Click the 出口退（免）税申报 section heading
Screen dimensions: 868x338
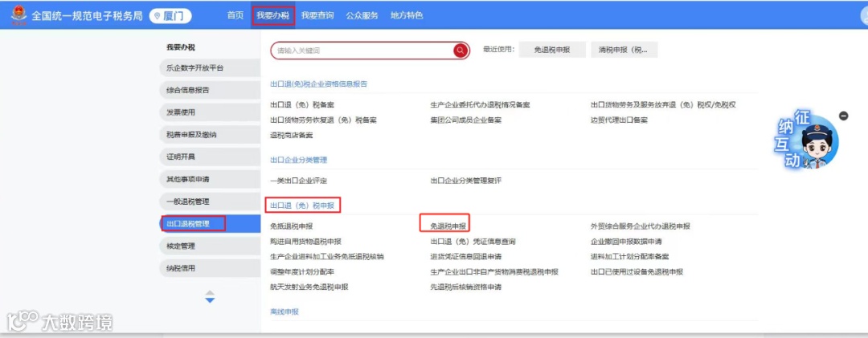302,206
